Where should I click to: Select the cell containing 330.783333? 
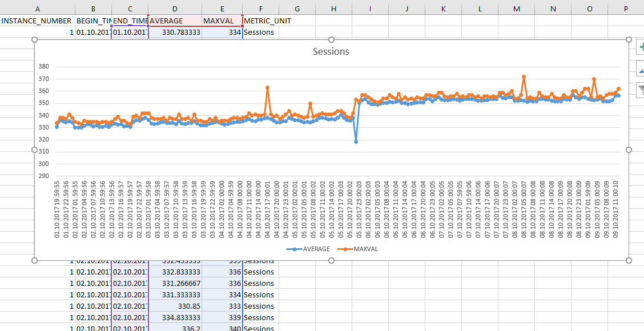[x=174, y=32]
